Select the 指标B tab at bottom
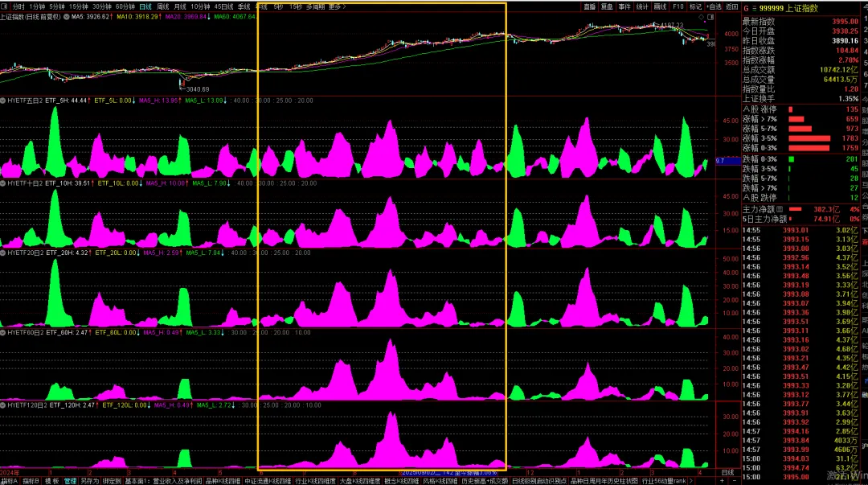This screenshot has width=868, height=485. click(31, 480)
